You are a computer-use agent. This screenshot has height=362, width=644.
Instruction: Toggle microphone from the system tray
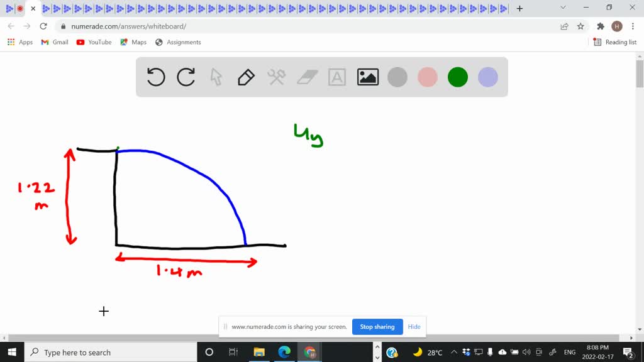pos(491,353)
